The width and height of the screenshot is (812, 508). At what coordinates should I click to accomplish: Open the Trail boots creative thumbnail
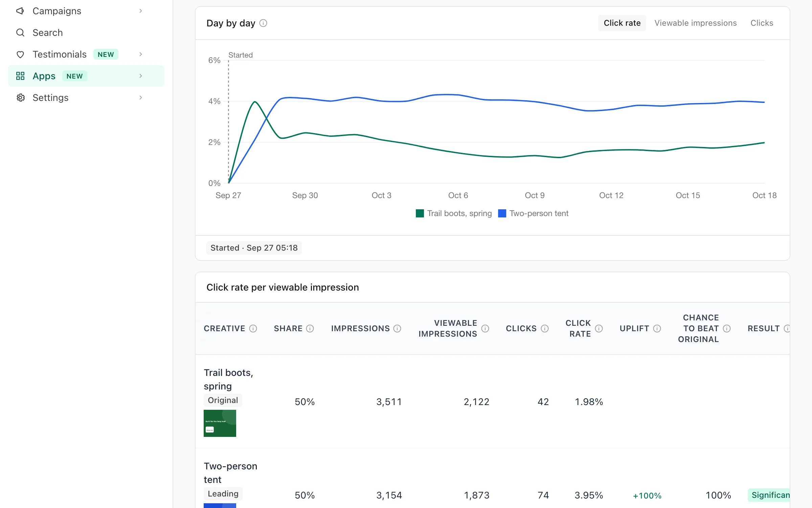[220, 423]
